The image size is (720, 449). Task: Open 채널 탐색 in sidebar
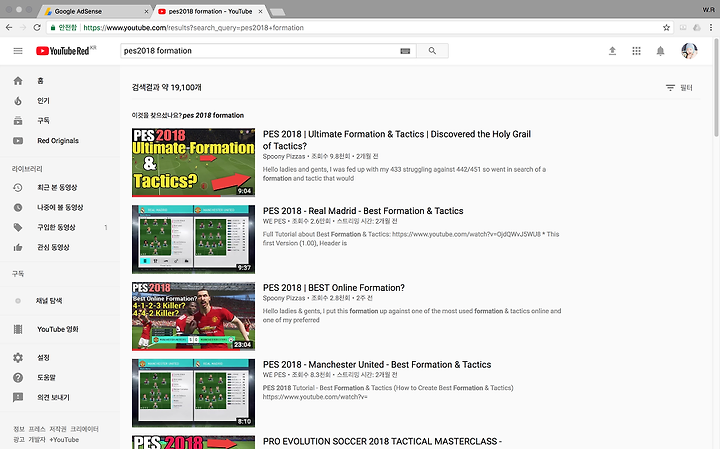[x=49, y=301]
